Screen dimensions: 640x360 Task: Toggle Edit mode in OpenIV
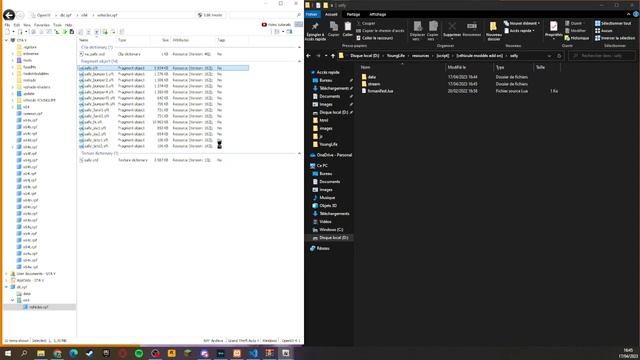coord(210,15)
